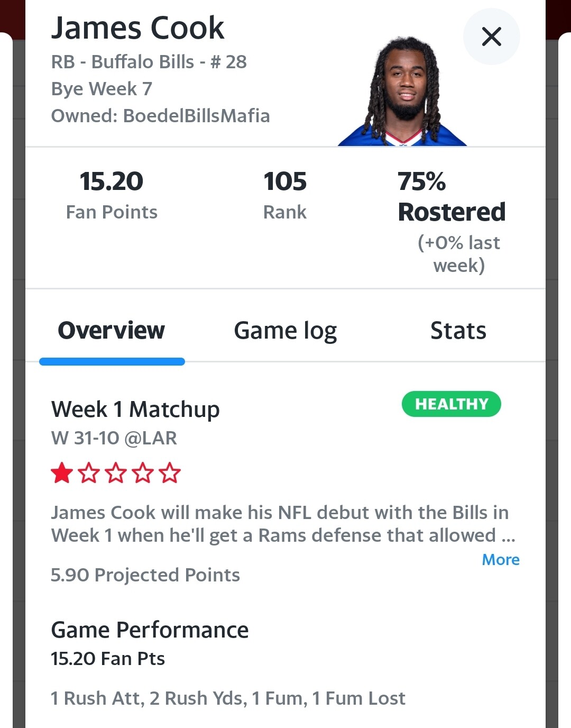Tap the green HEALTHY status badge

click(452, 404)
